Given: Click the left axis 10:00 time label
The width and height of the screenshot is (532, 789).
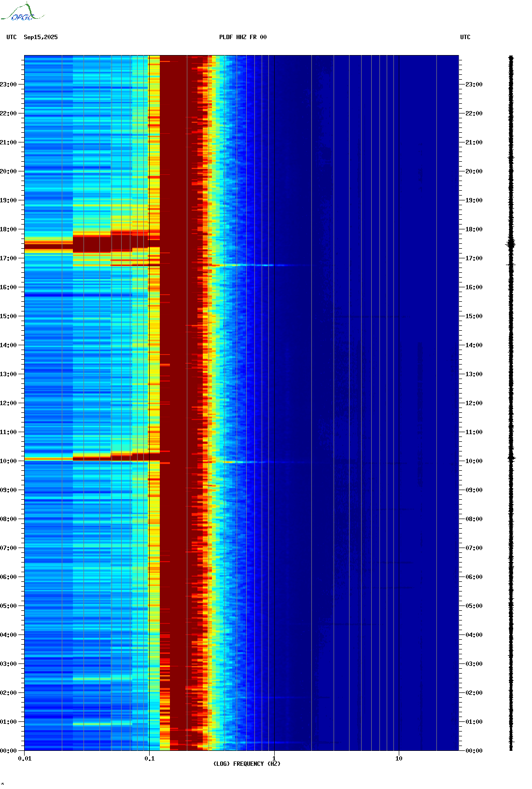Looking at the screenshot, I should [x=8, y=461].
